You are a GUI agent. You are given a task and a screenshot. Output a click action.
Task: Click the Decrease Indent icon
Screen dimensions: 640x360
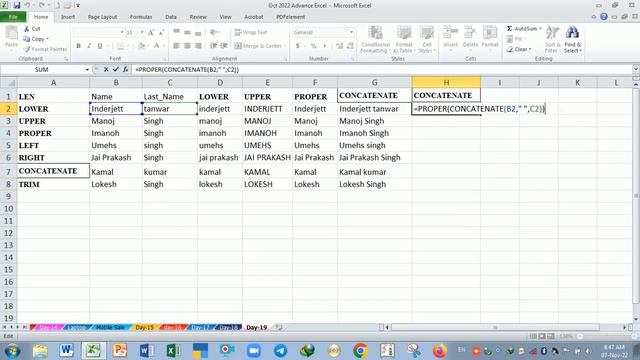(213, 46)
